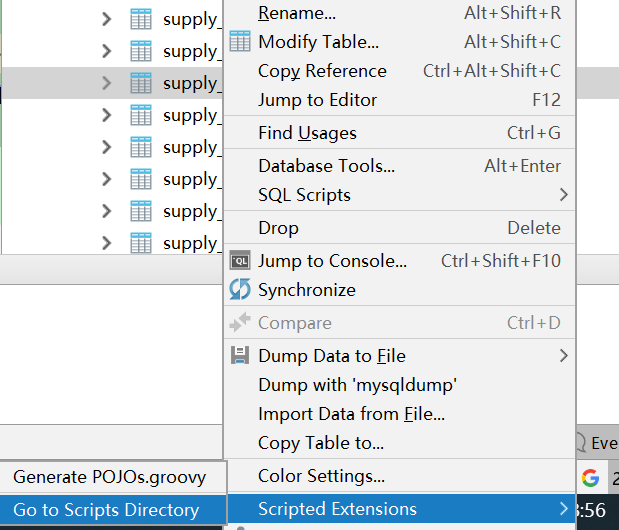Expand the SQL Scripts submenu arrow
The image size is (619, 530).
(564, 195)
